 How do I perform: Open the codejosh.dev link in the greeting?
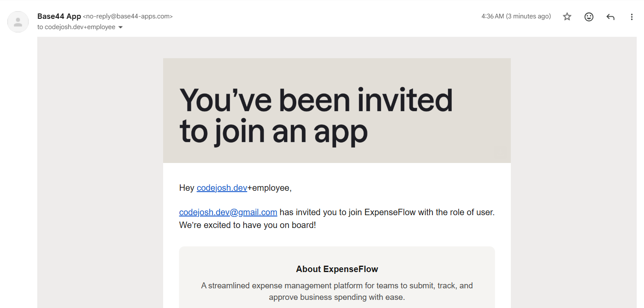(222, 188)
